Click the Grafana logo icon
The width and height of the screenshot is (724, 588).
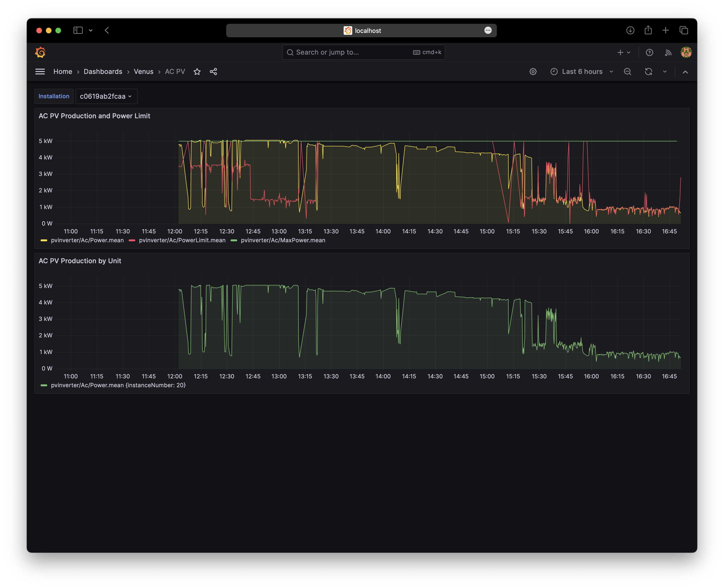(40, 52)
